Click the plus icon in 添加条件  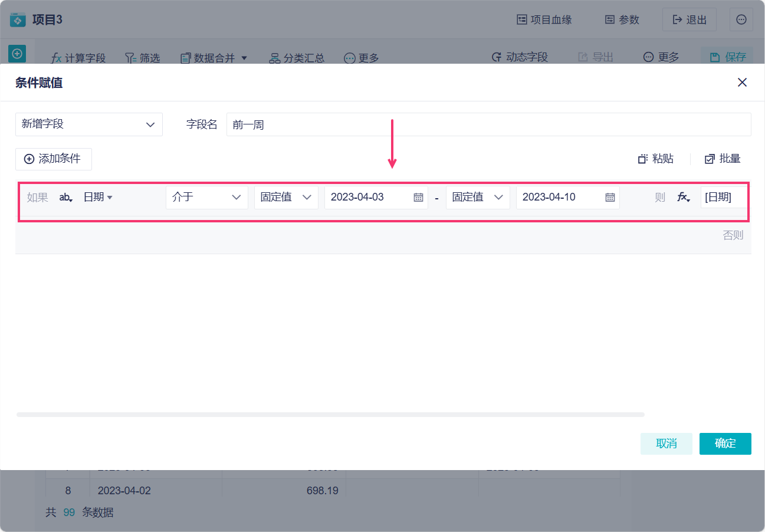(x=29, y=159)
